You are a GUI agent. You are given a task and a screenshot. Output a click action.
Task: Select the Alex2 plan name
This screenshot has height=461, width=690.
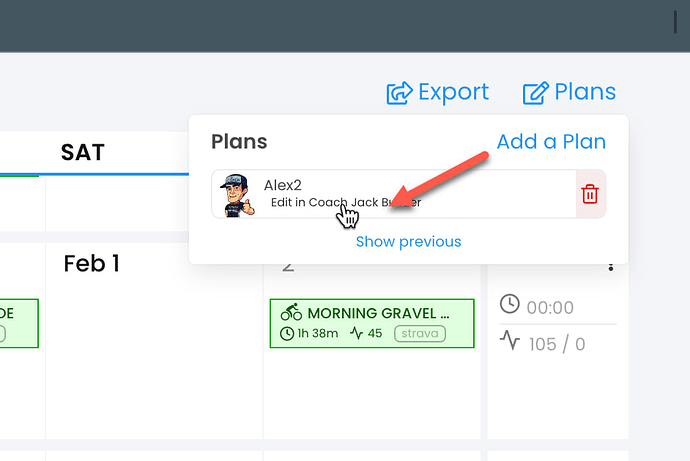click(x=283, y=185)
